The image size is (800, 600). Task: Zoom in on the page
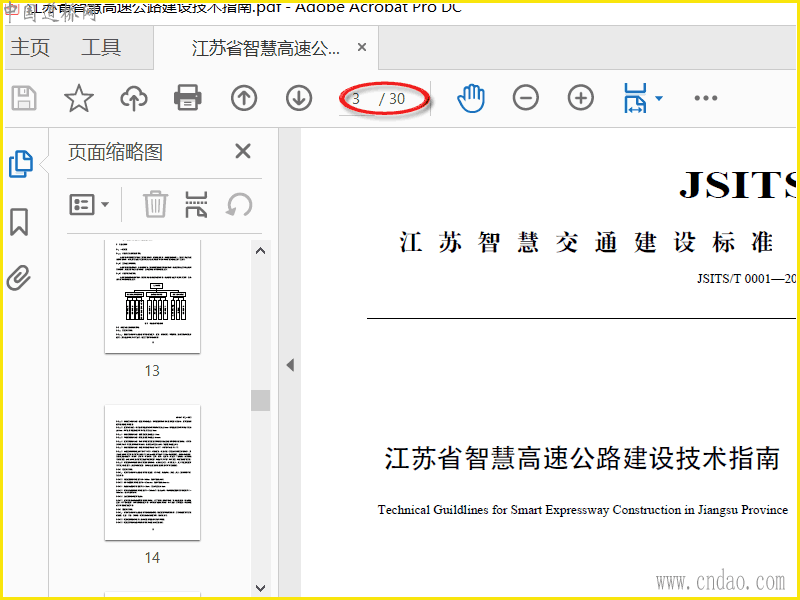tap(581, 98)
